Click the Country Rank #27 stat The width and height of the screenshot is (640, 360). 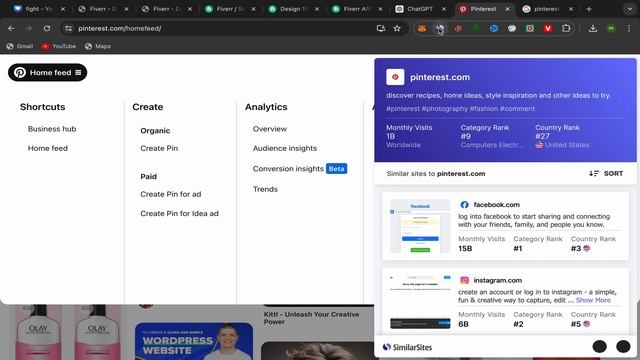(562, 136)
